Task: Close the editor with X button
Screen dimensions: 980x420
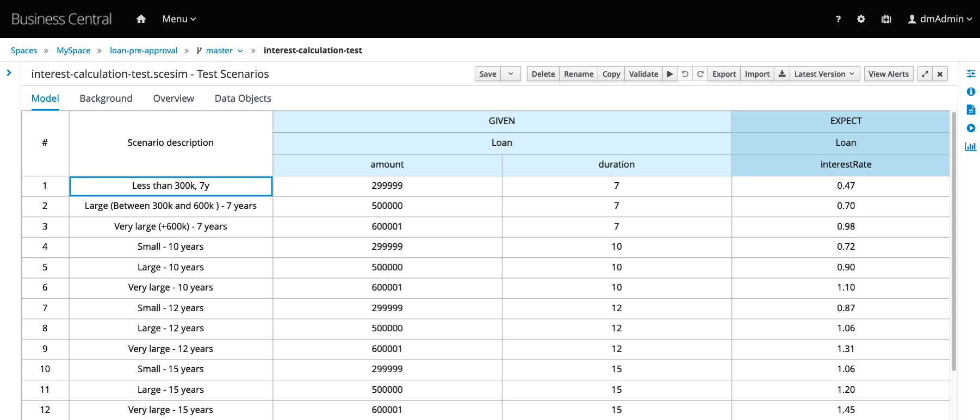Action: coord(940,74)
